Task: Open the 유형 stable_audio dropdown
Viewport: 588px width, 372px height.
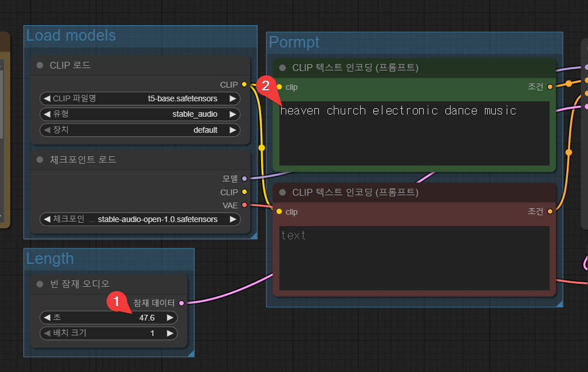Action: click(x=140, y=114)
